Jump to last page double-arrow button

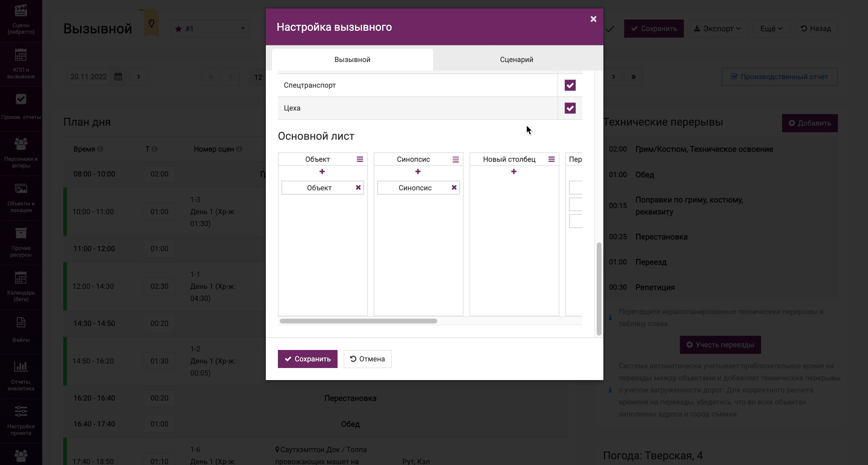633,77
